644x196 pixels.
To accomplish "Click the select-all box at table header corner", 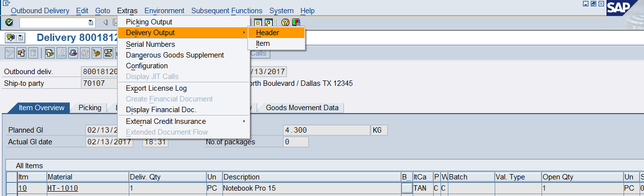I will coord(11,177).
